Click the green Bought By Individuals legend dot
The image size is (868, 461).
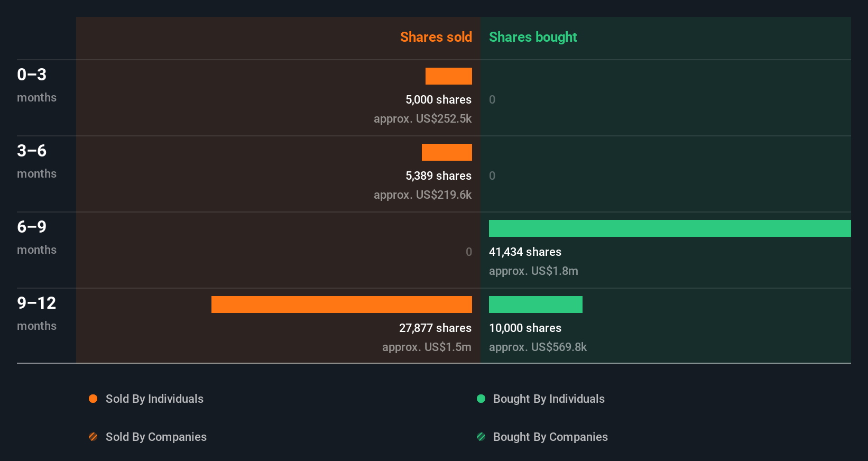[481, 399]
